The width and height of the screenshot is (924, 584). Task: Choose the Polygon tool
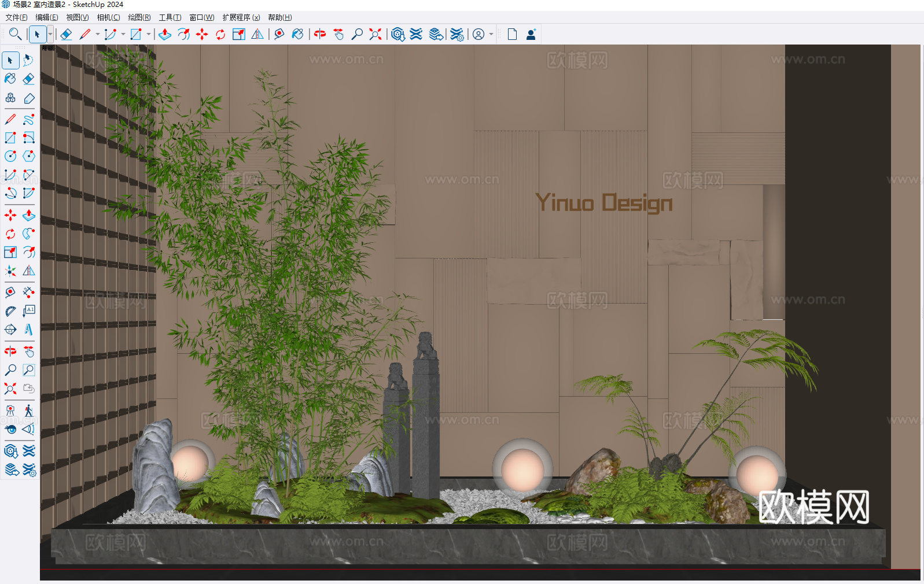[x=29, y=156]
